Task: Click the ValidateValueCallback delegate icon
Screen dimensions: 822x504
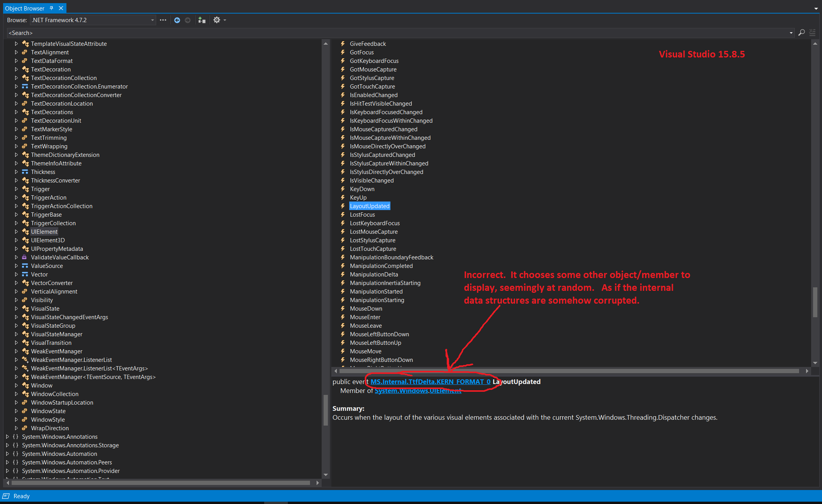Action: [24, 257]
